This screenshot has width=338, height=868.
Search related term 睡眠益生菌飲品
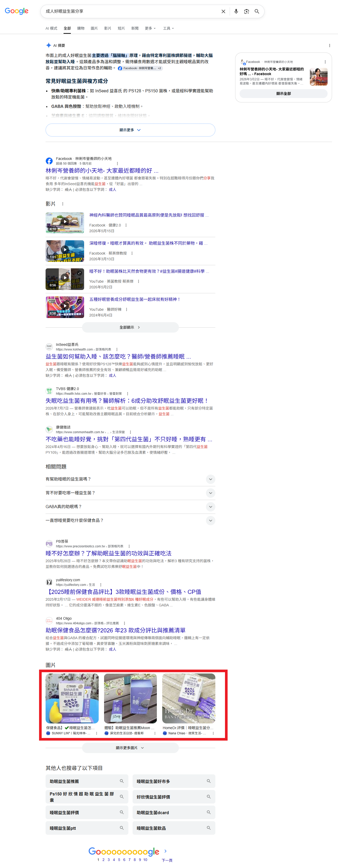pos(174,828)
